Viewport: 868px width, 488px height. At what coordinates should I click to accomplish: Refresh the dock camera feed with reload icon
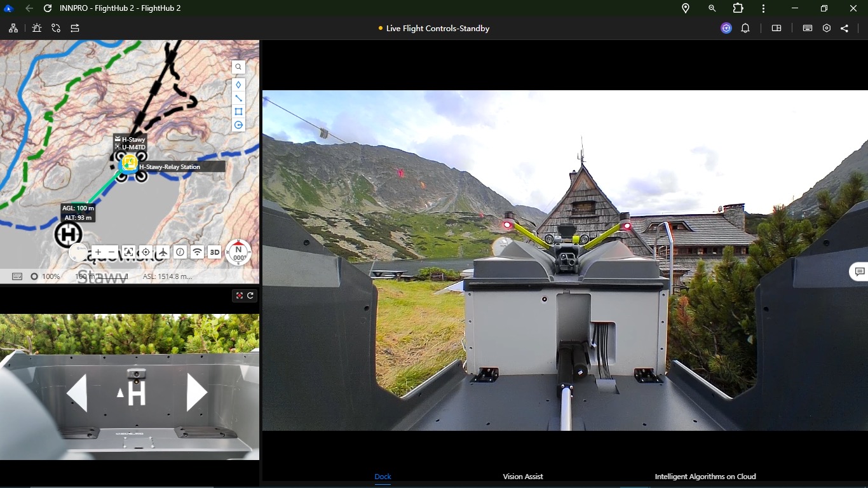coord(250,295)
